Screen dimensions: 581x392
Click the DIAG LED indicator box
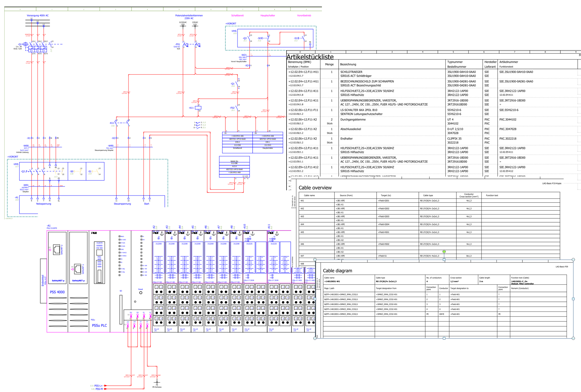[119, 249]
